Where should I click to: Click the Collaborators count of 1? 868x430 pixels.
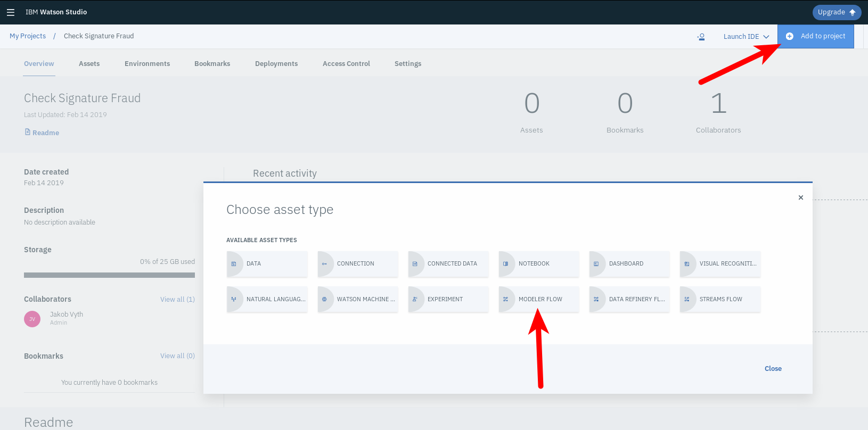coord(719,103)
